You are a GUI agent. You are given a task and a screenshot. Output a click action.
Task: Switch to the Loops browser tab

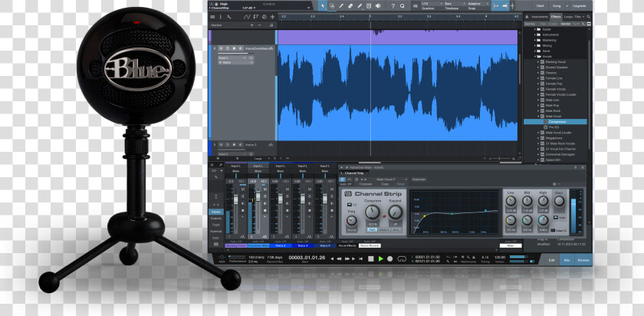pyautogui.click(x=568, y=17)
